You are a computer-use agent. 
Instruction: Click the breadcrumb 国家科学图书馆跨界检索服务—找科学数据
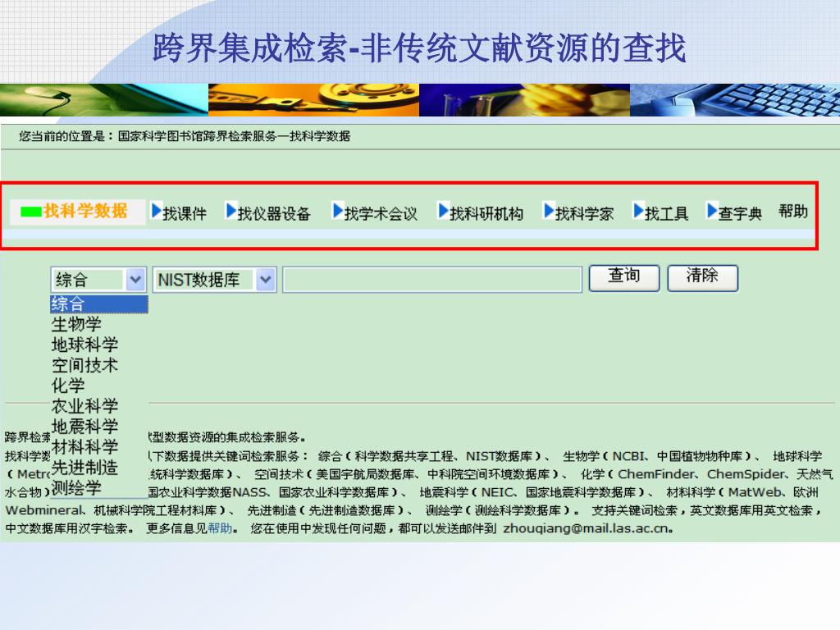(234, 136)
